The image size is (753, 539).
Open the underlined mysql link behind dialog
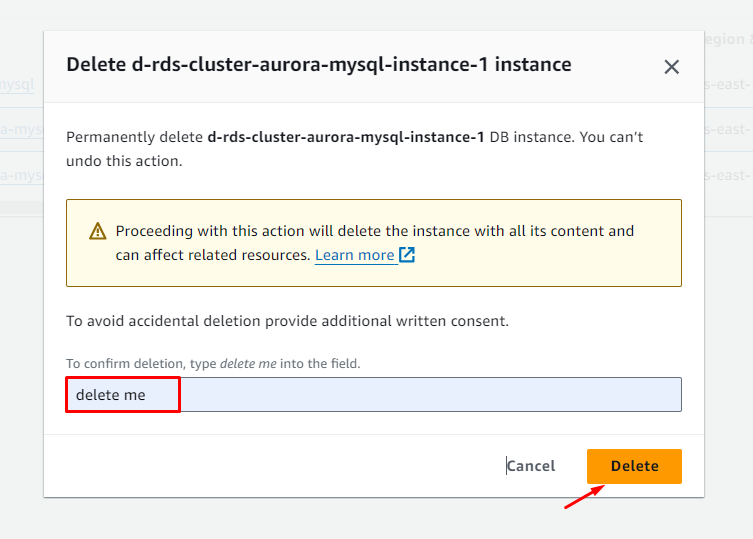click(x=17, y=85)
